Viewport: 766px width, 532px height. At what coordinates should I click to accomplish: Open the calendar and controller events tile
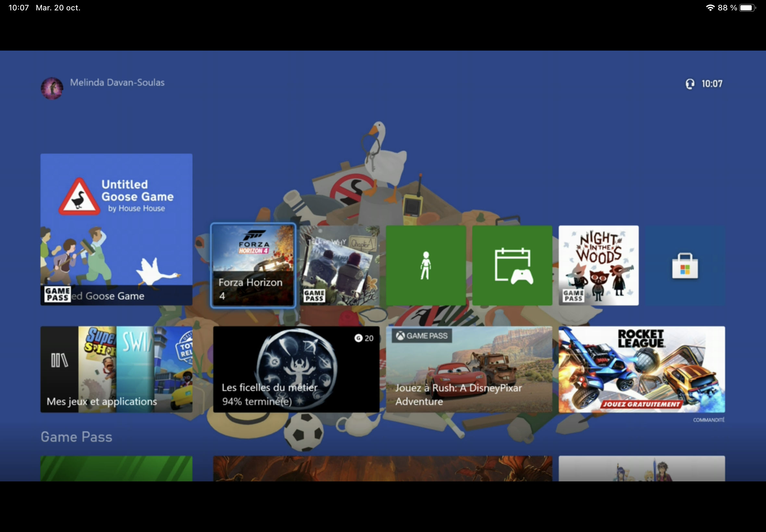[x=512, y=265]
